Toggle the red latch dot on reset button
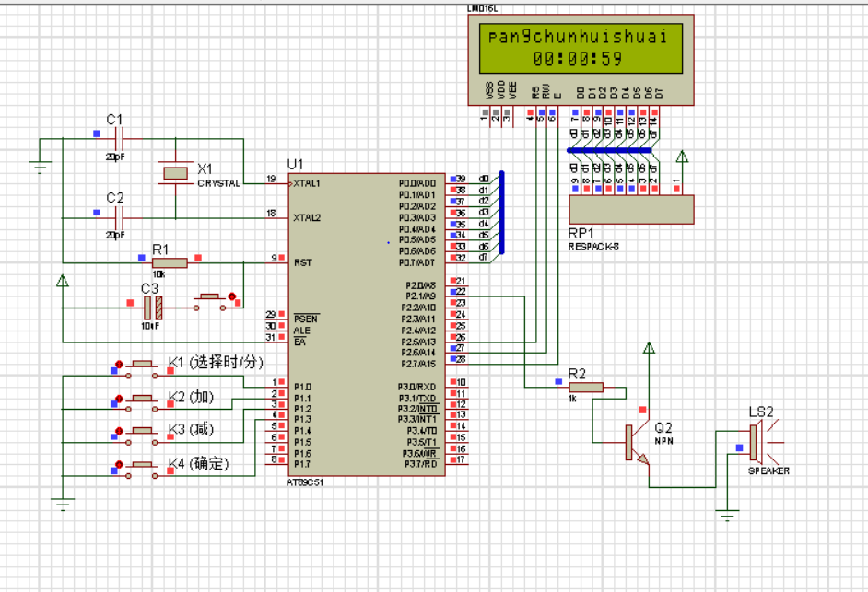This screenshot has height=592, width=868. pyautogui.click(x=232, y=296)
